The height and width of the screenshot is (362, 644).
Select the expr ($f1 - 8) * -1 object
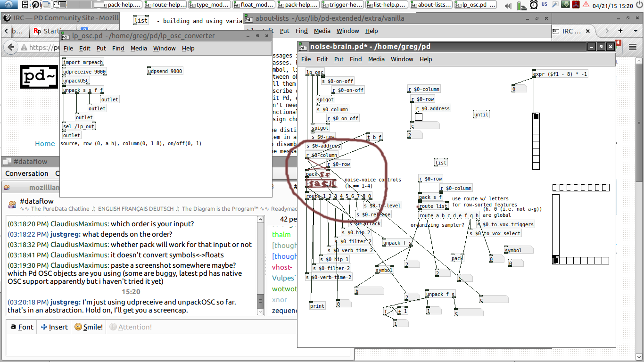(561, 74)
